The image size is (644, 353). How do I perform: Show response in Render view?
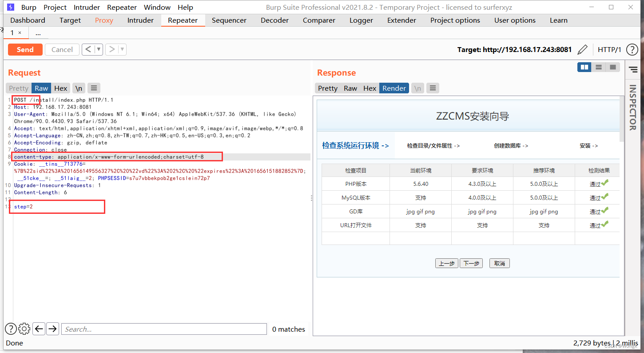click(394, 88)
